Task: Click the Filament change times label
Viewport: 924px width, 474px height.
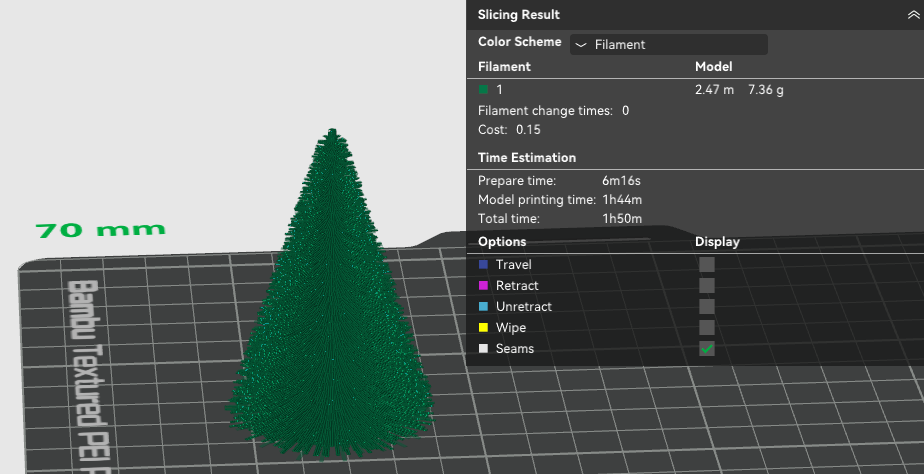Action: (x=545, y=111)
